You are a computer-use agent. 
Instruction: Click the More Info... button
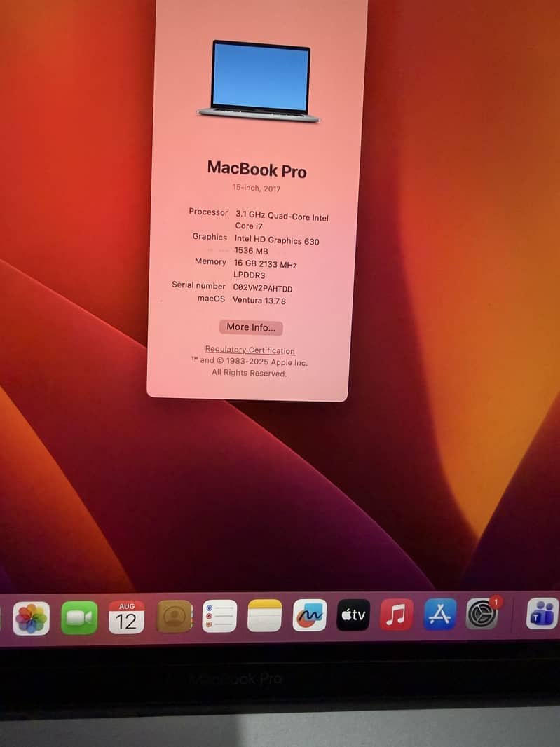[251, 327]
